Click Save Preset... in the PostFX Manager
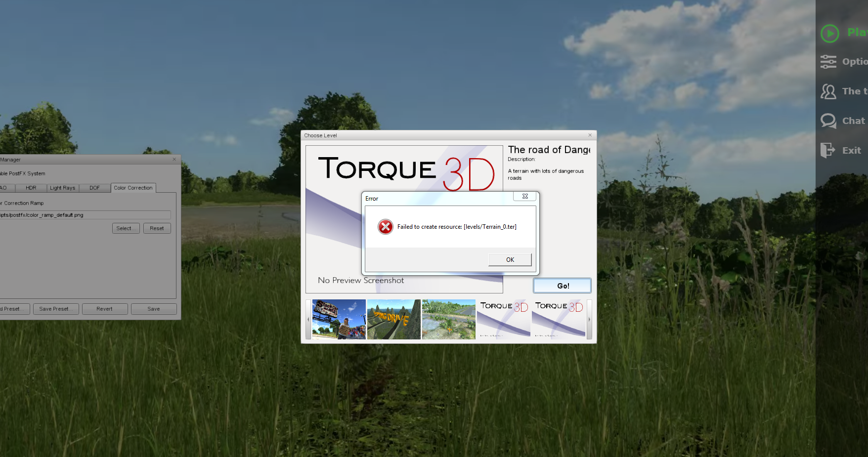 [x=56, y=309]
